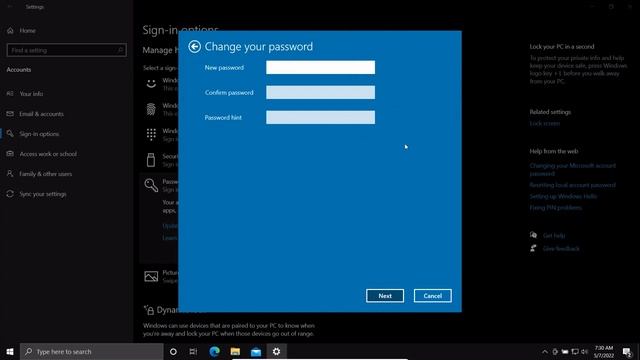Open Cortana circle icon on taskbar
The width and height of the screenshot is (640, 360).
173,351
